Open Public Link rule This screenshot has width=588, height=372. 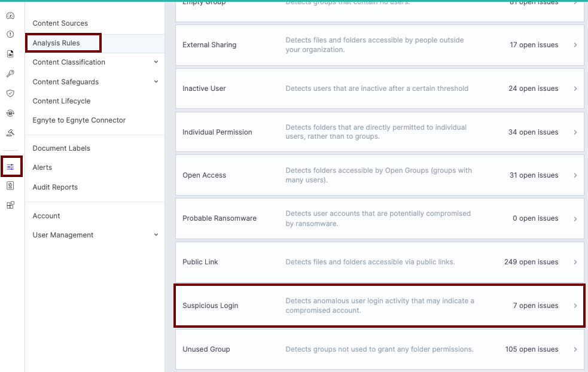[x=379, y=262]
